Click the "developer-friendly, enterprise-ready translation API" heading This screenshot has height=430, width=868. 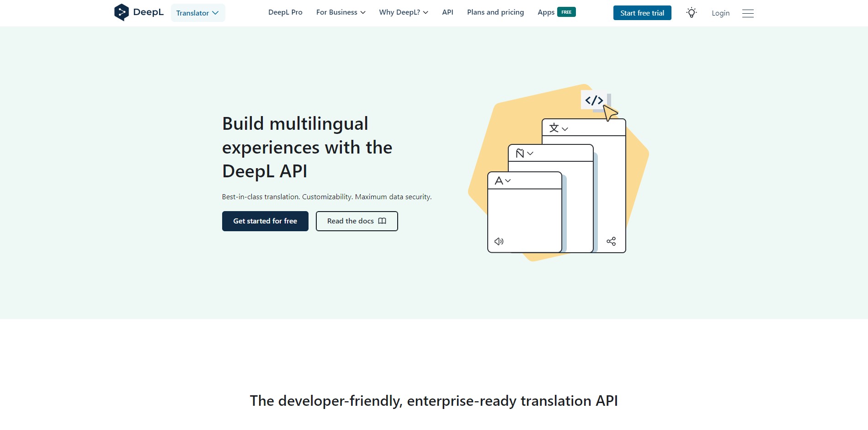(x=434, y=401)
